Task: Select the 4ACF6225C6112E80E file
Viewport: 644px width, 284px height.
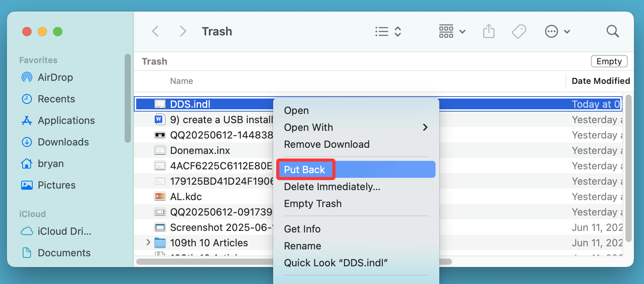Action: [221, 166]
